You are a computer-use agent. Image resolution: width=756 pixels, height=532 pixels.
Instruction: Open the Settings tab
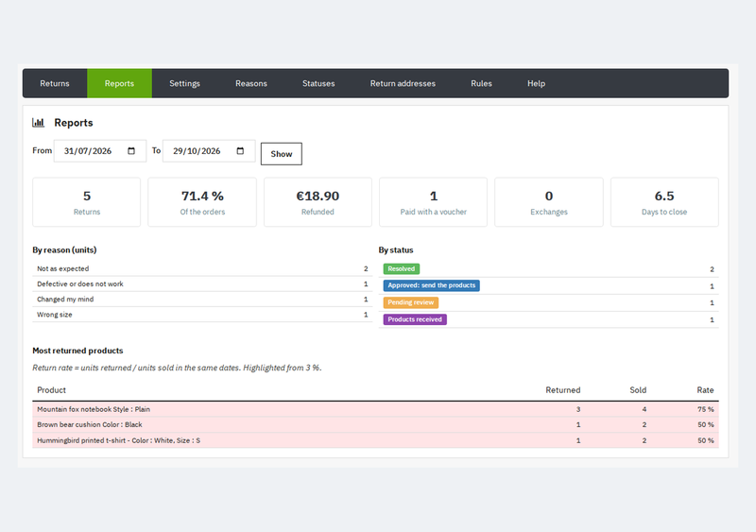tap(184, 83)
